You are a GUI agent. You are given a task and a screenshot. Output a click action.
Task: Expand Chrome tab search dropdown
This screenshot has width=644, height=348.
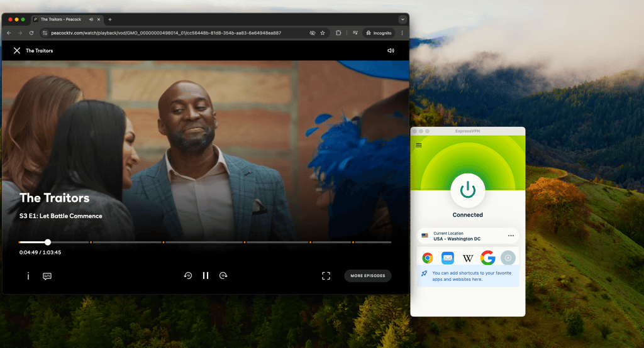coord(402,19)
